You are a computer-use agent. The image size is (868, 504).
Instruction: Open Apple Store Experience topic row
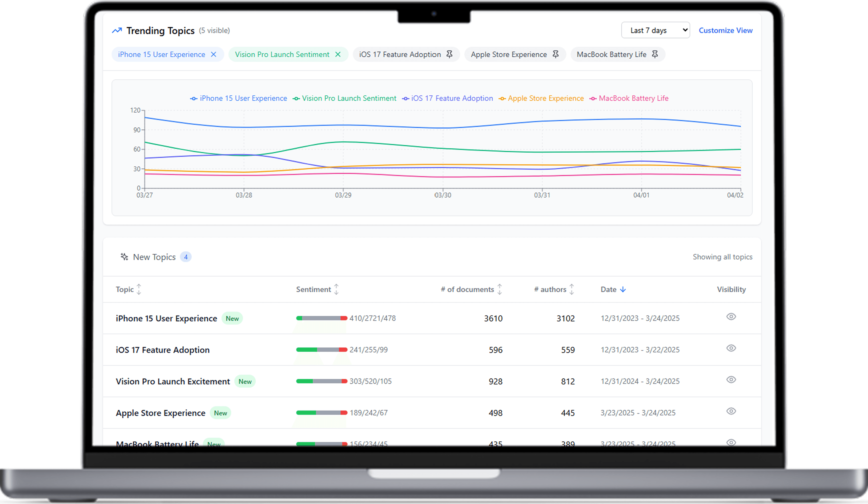[432, 413]
